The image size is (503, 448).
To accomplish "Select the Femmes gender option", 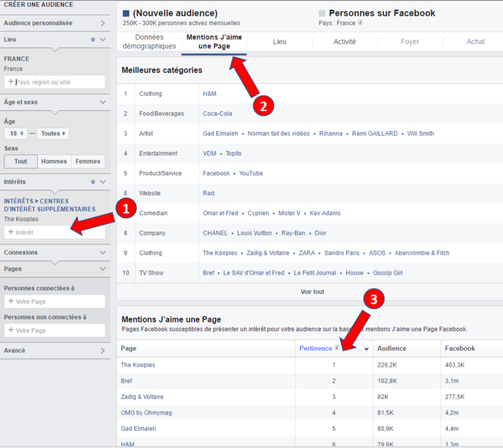I will 88,162.
